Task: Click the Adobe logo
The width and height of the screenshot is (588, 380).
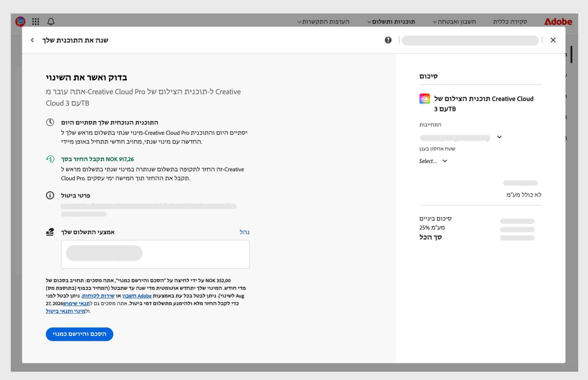Action: pyautogui.click(x=558, y=22)
